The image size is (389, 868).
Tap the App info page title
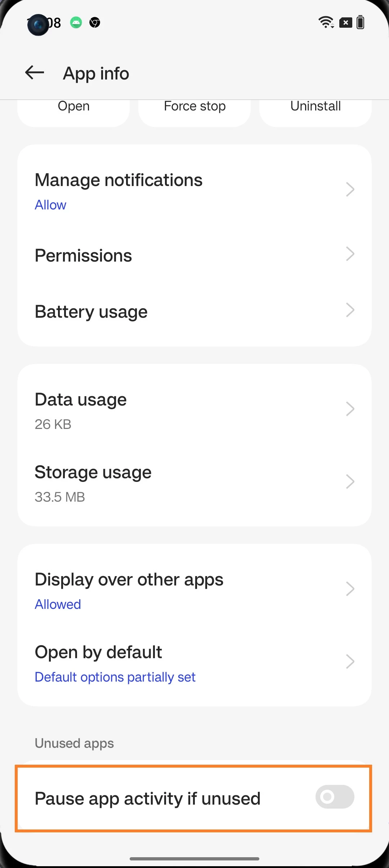(96, 73)
